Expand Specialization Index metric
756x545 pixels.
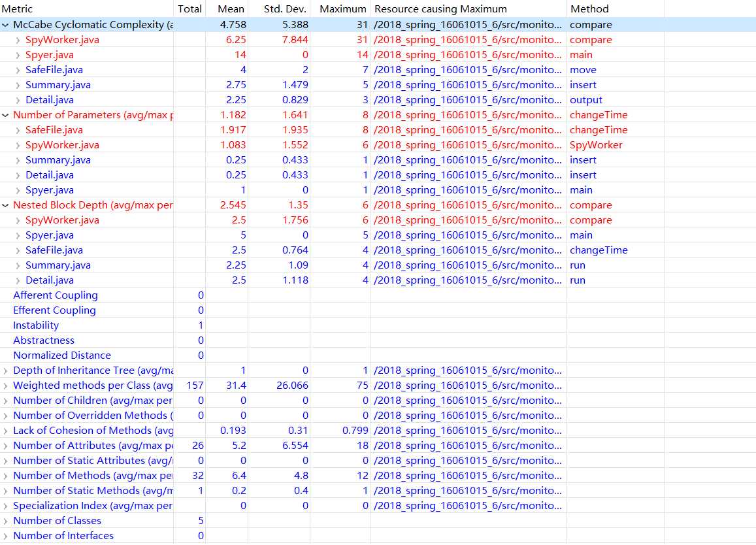tap(6, 506)
